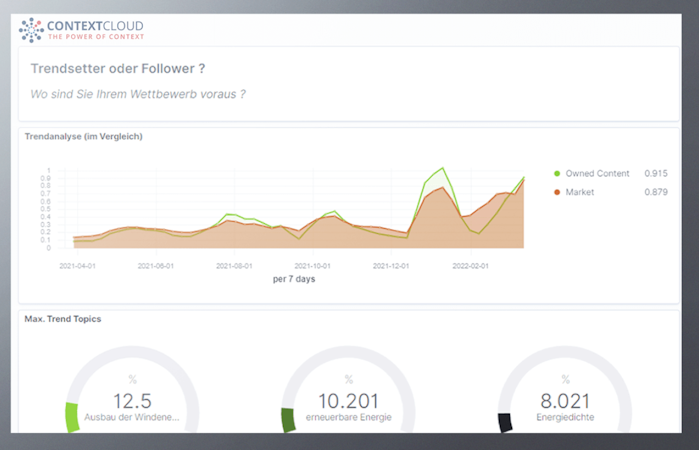Toggle the Owned Content legend green dot

click(x=557, y=173)
